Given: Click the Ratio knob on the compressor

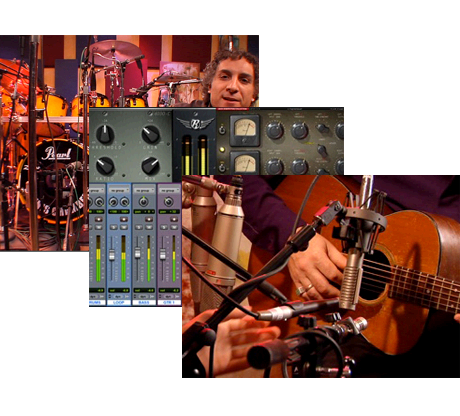Looking at the screenshot, I should click(x=105, y=165).
